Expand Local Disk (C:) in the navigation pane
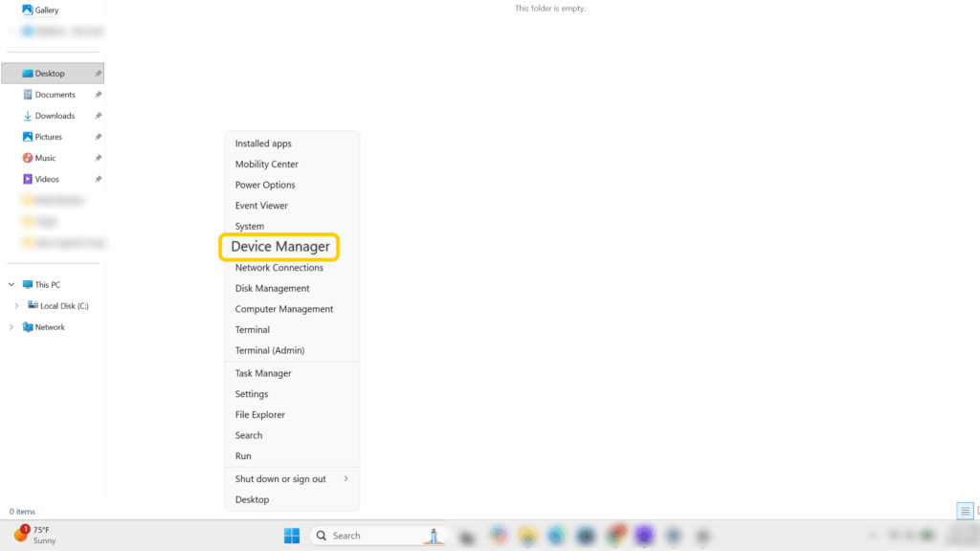 [18, 305]
